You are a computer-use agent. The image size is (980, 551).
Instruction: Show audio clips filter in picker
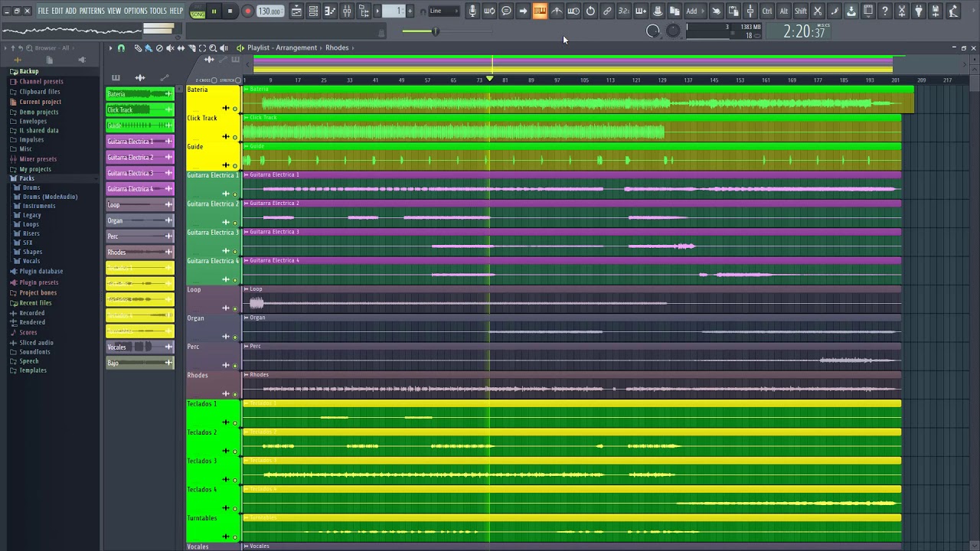pos(140,77)
